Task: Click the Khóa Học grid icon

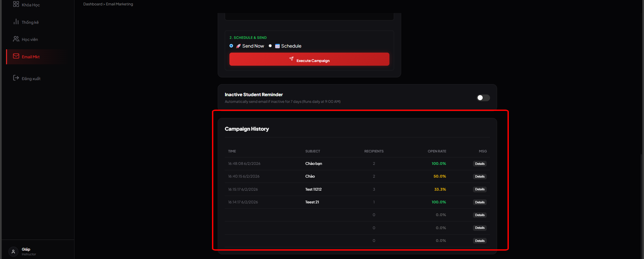Action: pyautogui.click(x=16, y=4)
